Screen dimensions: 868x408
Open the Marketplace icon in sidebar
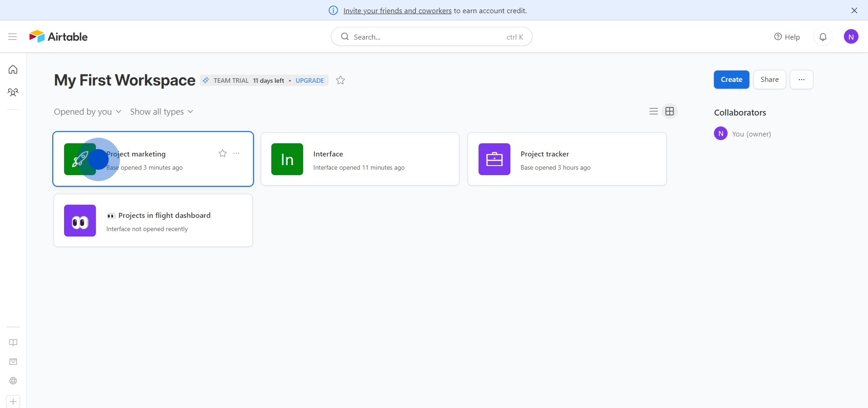13,362
